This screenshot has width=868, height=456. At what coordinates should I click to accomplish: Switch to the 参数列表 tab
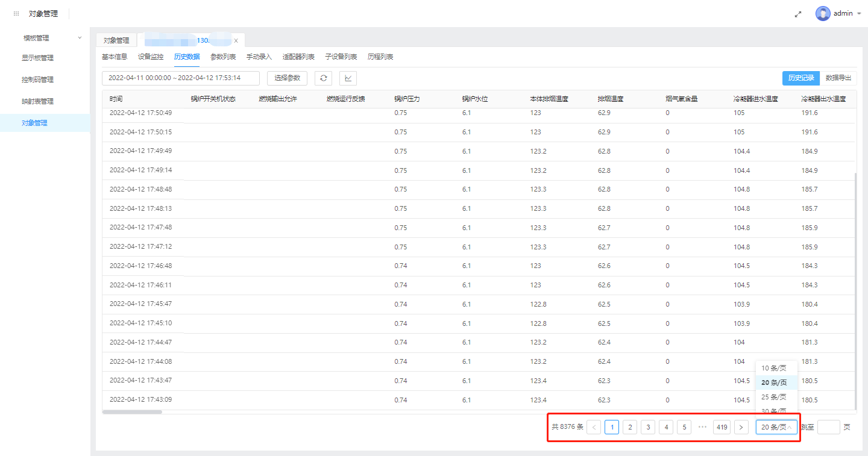[x=223, y=57]
